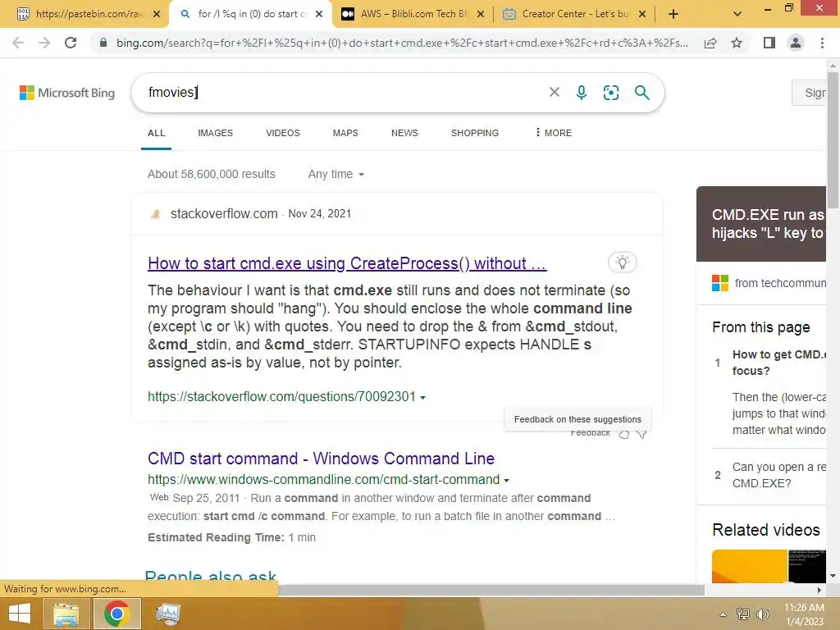840x630 pixels.
Task: Open Windows Start button
Action: pyautogui.click(x=20, y=614)
